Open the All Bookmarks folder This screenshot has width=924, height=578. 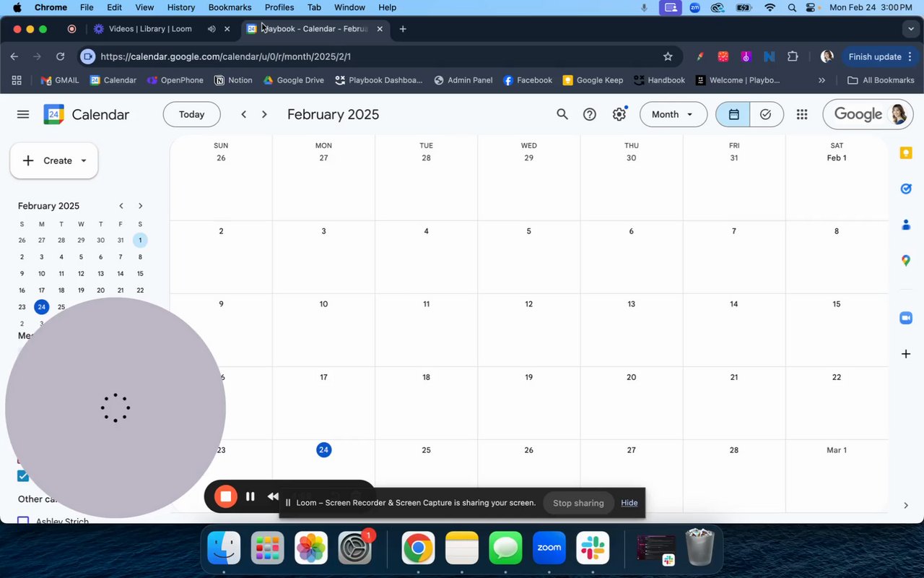click(x=881, y=80)
